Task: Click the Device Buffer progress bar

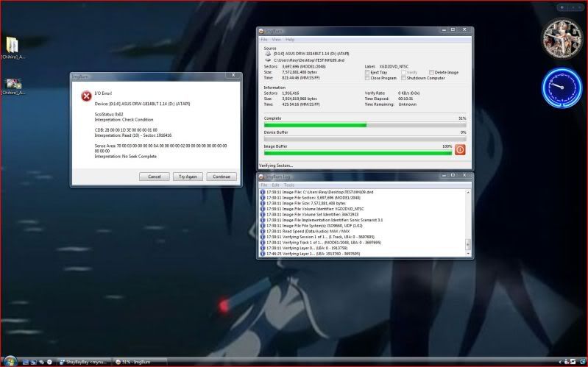Action: (x=365, y=139)
